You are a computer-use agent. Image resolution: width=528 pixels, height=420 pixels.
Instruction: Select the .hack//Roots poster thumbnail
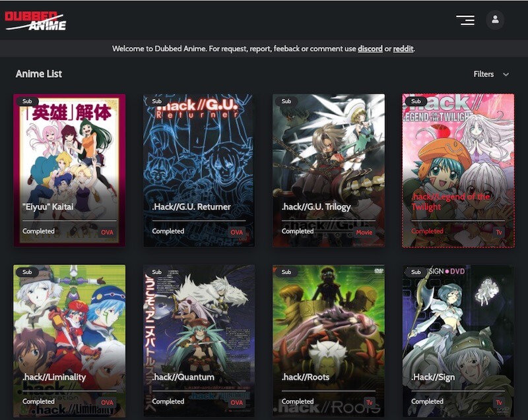329,341
